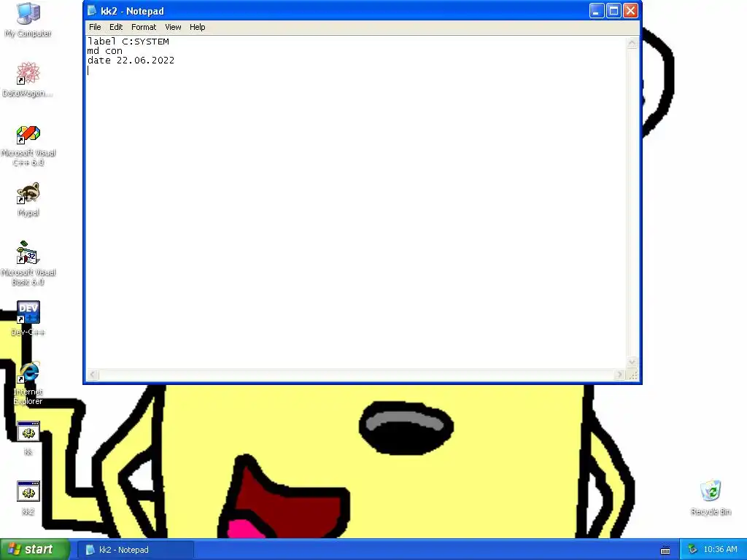This screenshot has width=747, height=560.
Task: Click the vertical scrollbar down arrow
Action: [x=632, y=362]
